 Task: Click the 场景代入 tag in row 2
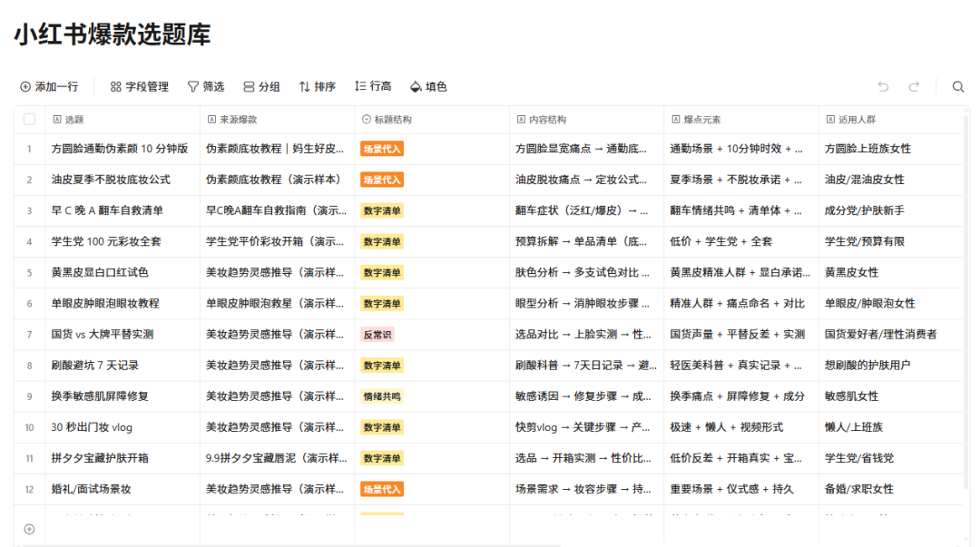pos(382,180)
